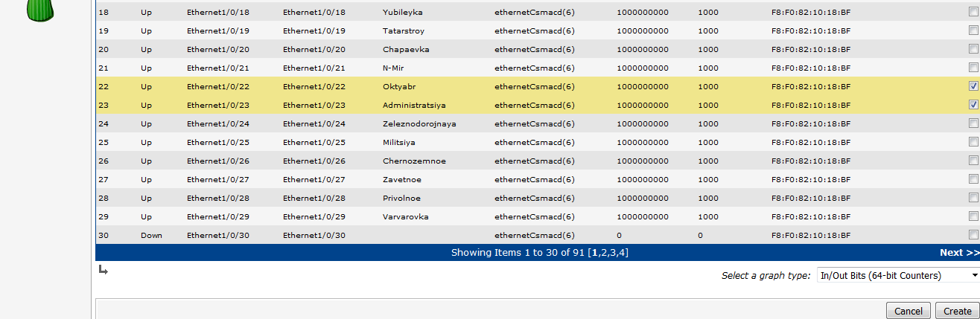Go to page 3 of items
This screenshot has width=980, height=319.
[614, 253]
